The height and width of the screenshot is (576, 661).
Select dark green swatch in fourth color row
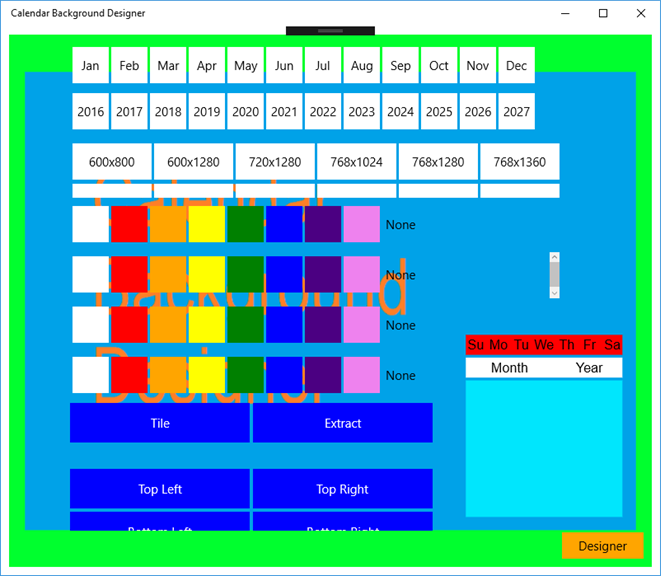coord(245,375)
